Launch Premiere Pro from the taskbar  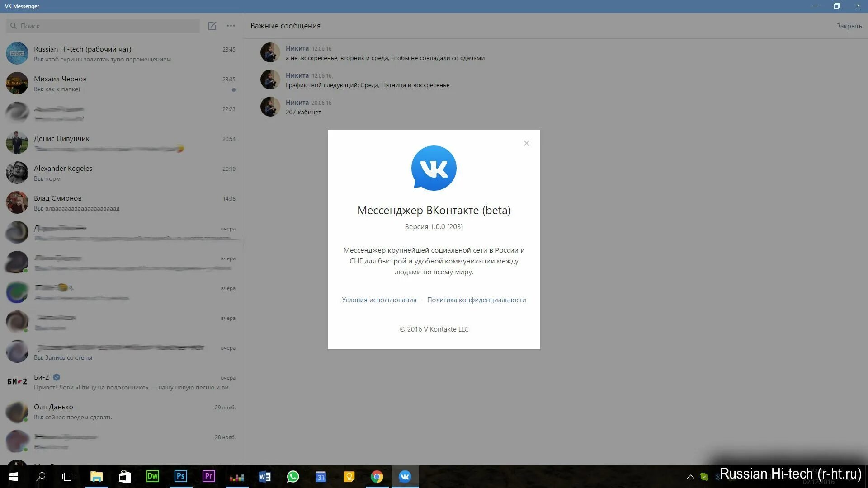coord(208,476)
